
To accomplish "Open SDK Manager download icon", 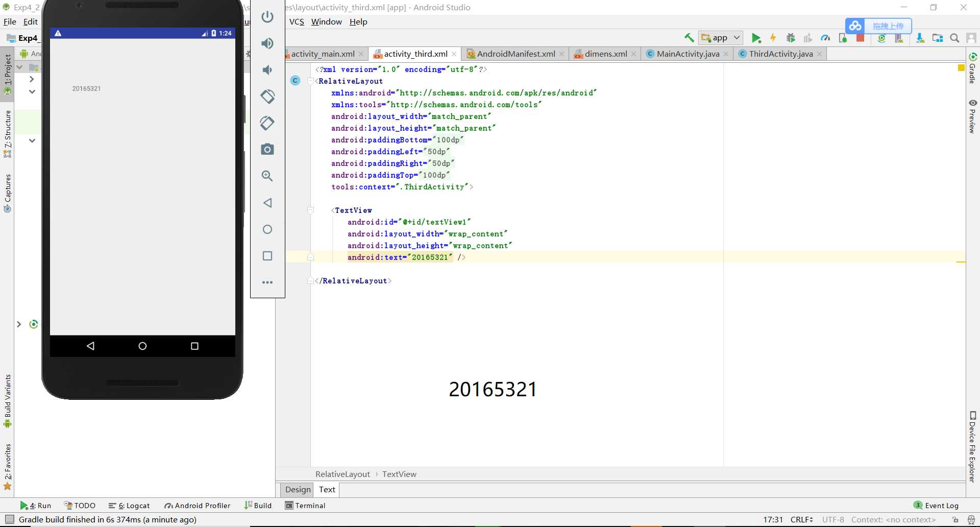I will pyautogui.click(x=920, y=38).
